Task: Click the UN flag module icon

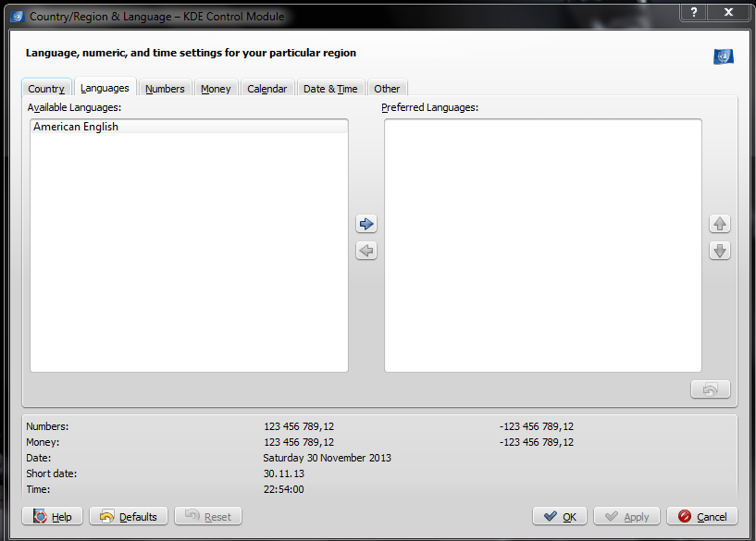Action: coord(724,56)
